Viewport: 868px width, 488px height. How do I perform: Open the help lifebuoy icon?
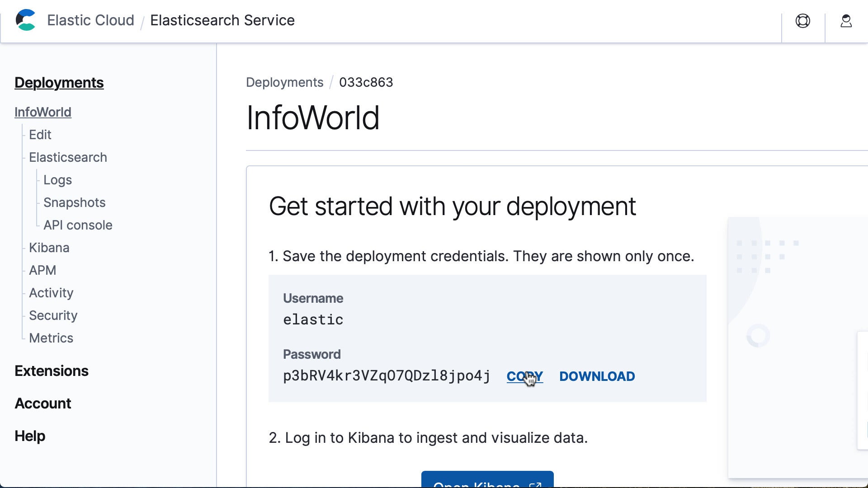[x=803, y=21]
